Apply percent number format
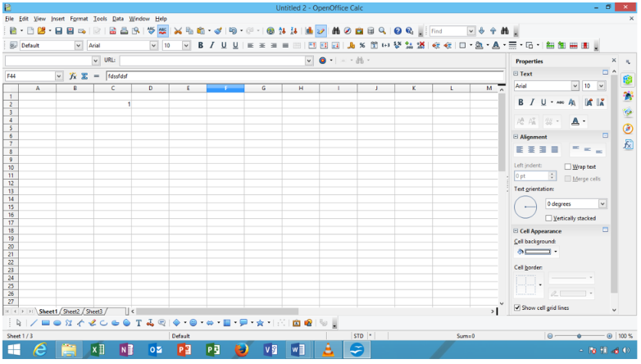Viewport: 641px width, 364px height. click(362, 45)
